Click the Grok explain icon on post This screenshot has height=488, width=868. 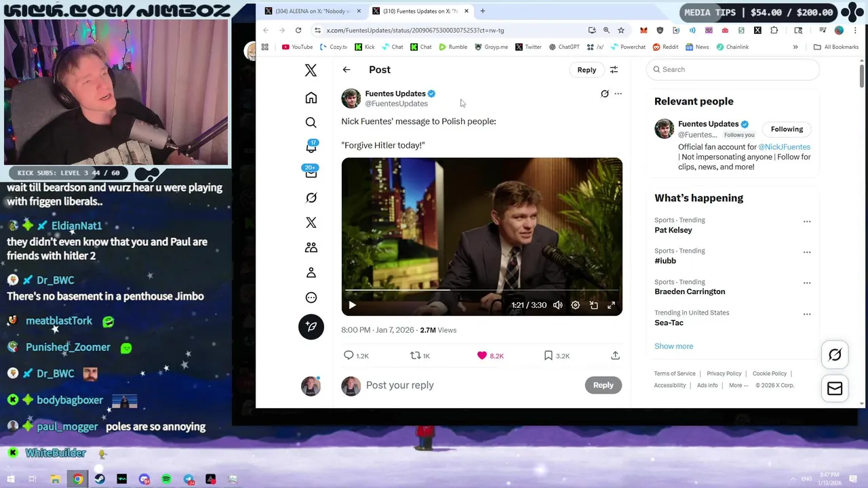605,94
